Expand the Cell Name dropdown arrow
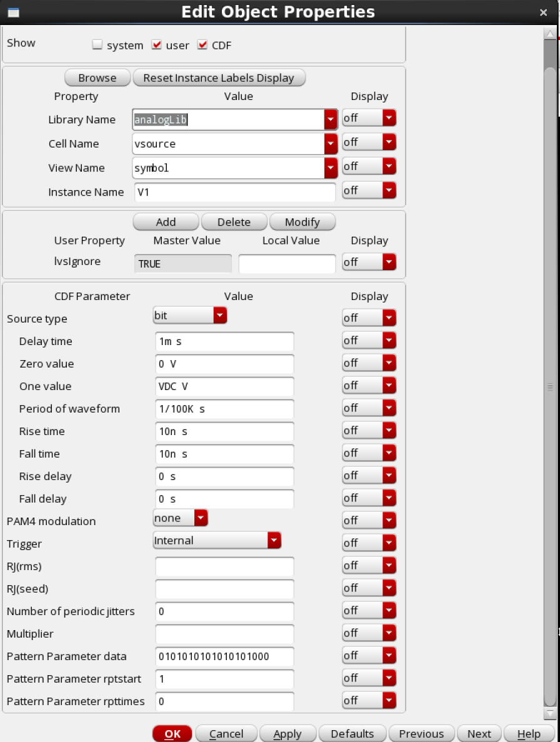 [331, 144]
